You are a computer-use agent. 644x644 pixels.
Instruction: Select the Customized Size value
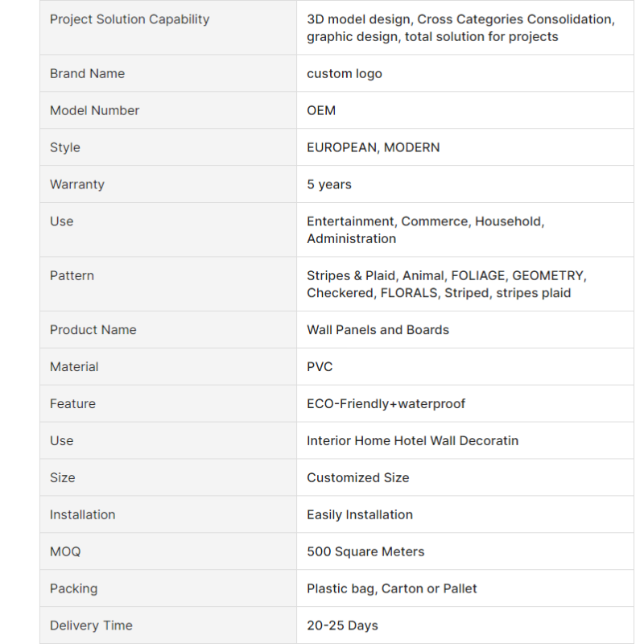357,477
